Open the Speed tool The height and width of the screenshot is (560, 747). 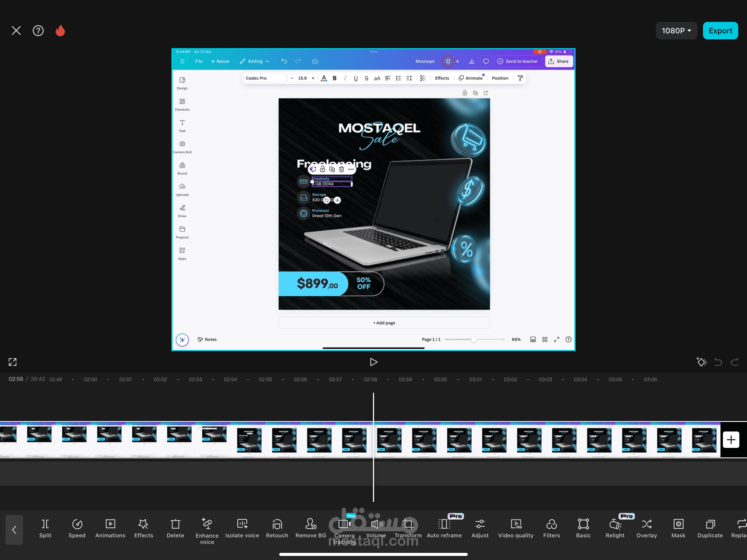(x=77, y=528)
